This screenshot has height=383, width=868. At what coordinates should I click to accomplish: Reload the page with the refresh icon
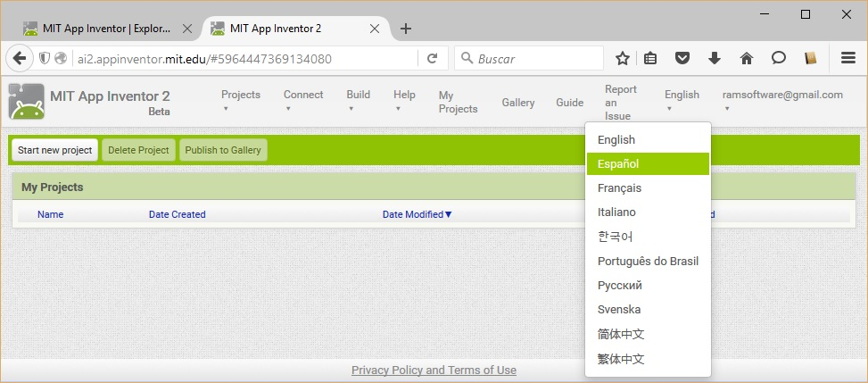[x=432, y=58]
